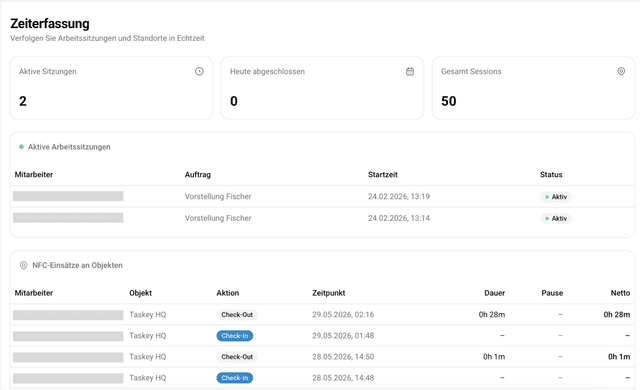Open the Aktive Sitzungen summary card
This screenshot has height=390, width=640.
(x=111, y=88)
